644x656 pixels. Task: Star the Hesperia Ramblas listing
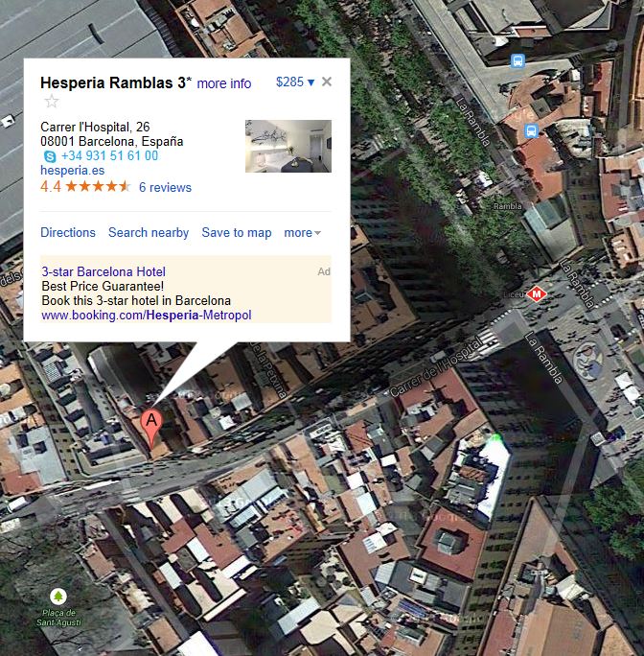52,102
